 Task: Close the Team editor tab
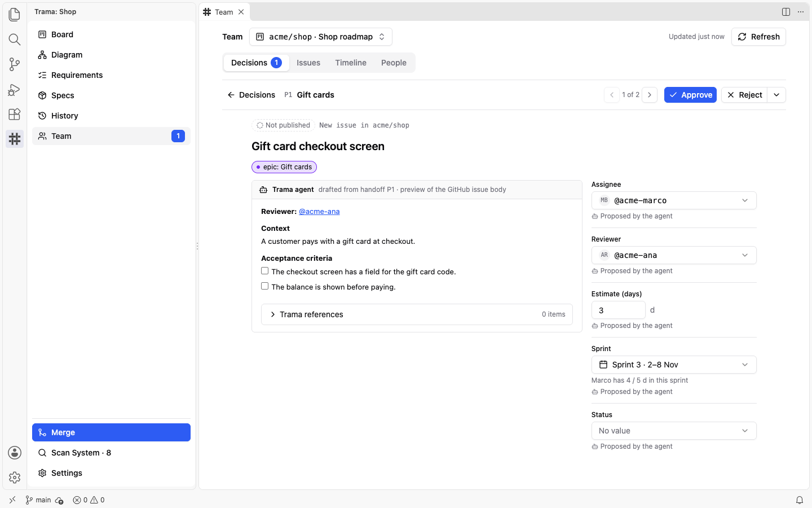click(241, 12)
